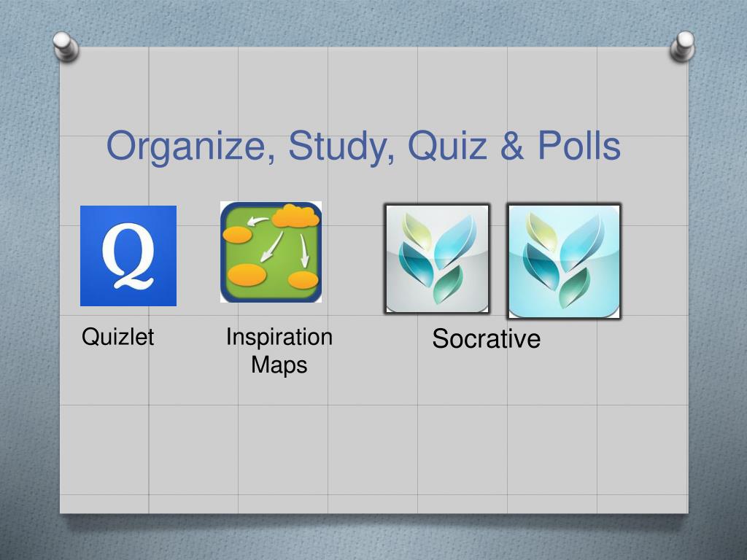This screenshot has width=747, height=560.
Task: Click the left pushpin at slide corner
Action: coord(66,47)
